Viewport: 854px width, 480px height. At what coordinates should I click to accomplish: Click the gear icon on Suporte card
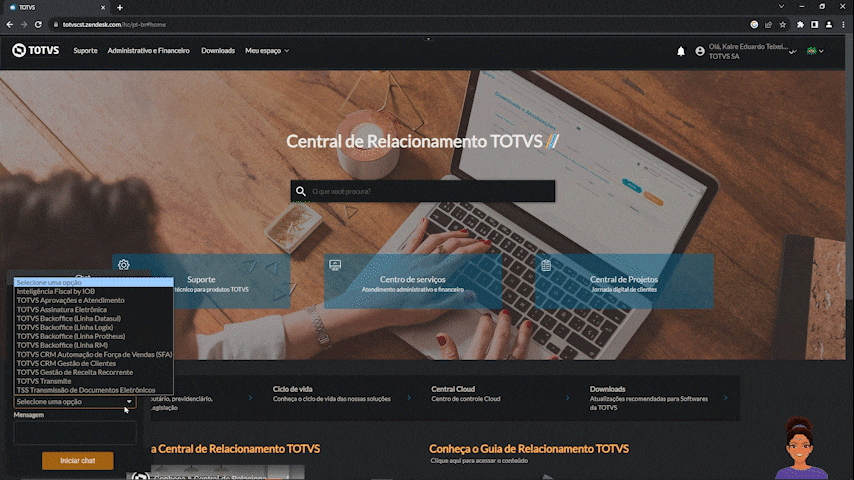pos(124,265)
